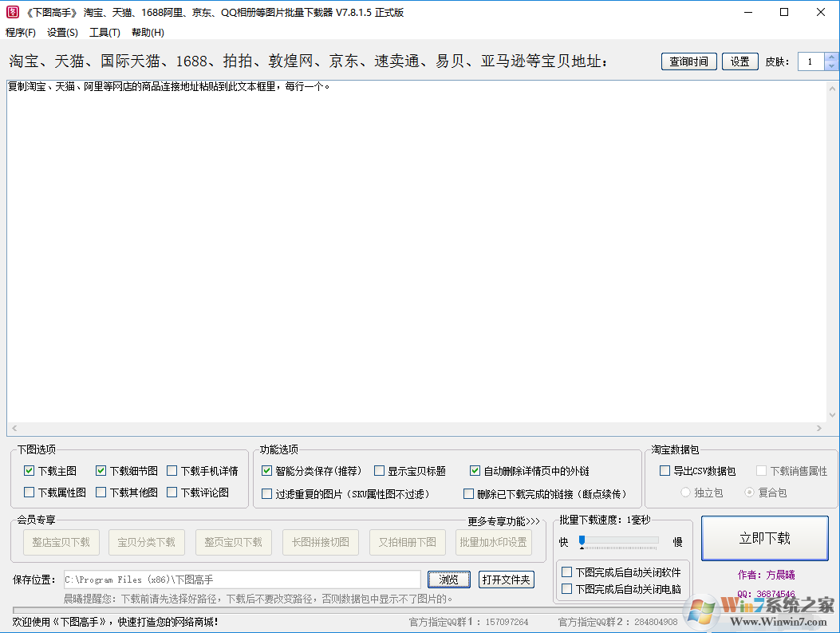Click 浏览 to choose a save folder
The image size is (840, 633).
click(448, 579)
